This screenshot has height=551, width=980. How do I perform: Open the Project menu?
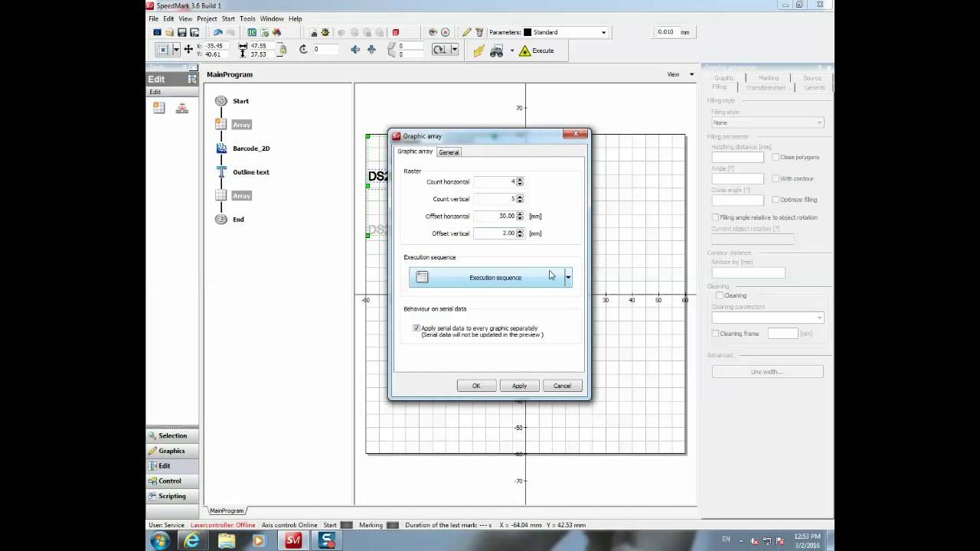207,18
